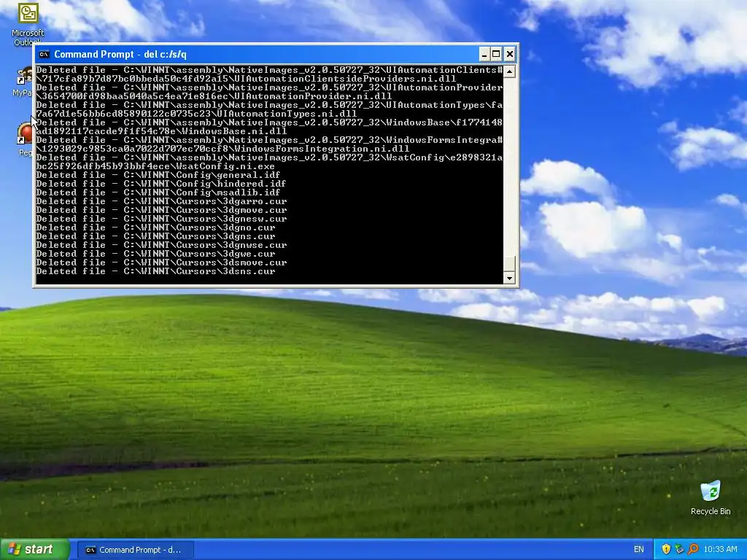Click the UIAutomationTypes.ni.dll line

[x=196, y=113]
